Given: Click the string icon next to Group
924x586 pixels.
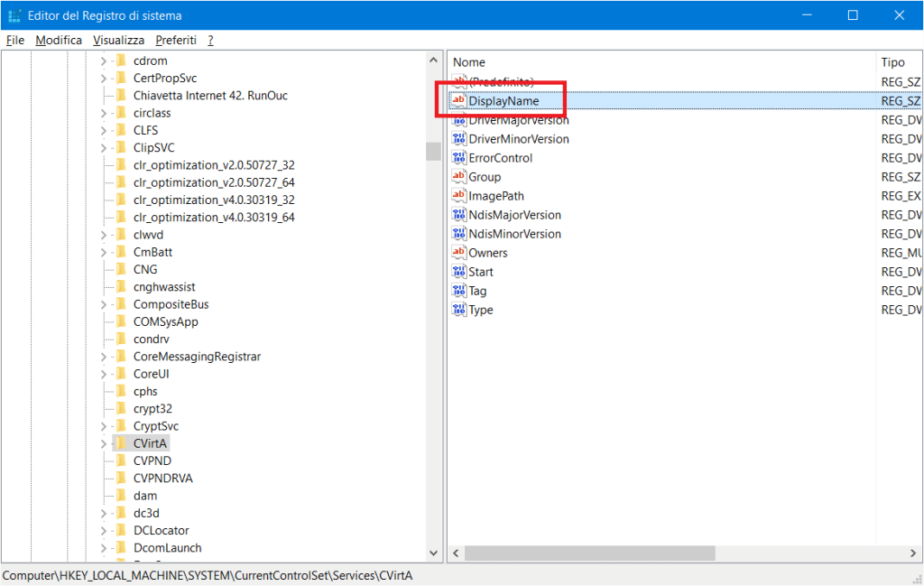Looking at the screenshot, I should click(459, 176).
